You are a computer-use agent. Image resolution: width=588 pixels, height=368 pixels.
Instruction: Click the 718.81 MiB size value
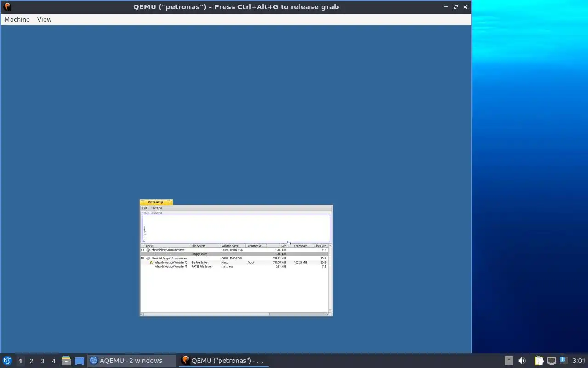coord(279,258)
